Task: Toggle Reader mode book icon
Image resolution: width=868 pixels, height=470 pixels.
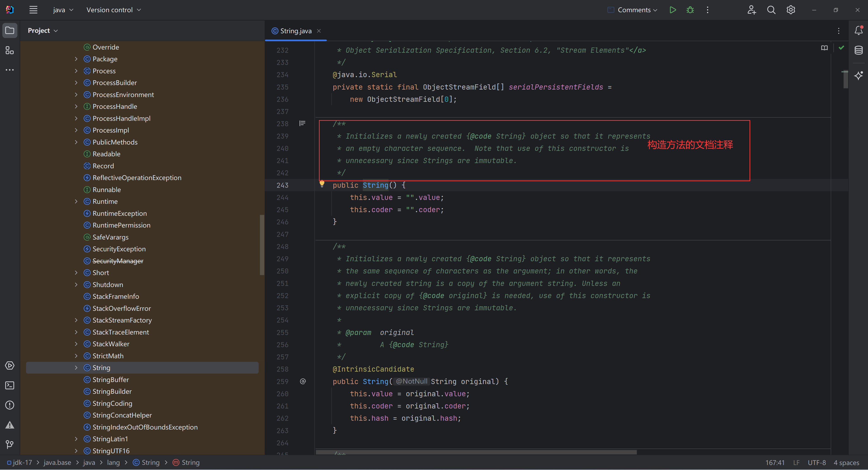Action: [x=824, y=48]
